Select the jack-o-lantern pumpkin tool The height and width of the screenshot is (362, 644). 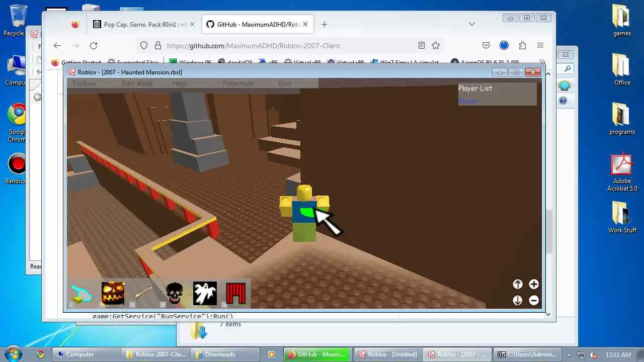pyautogui.click(x=113, y=294)
